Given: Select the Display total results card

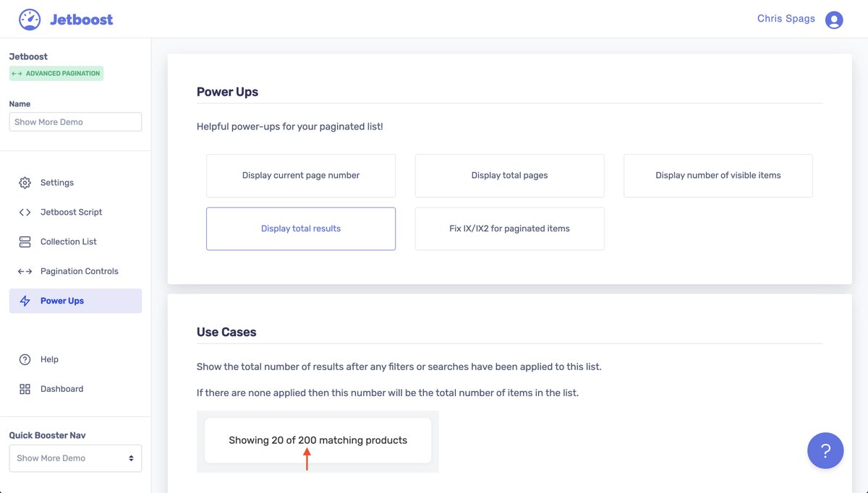Looking at the screenshot, I should (301, 229).
